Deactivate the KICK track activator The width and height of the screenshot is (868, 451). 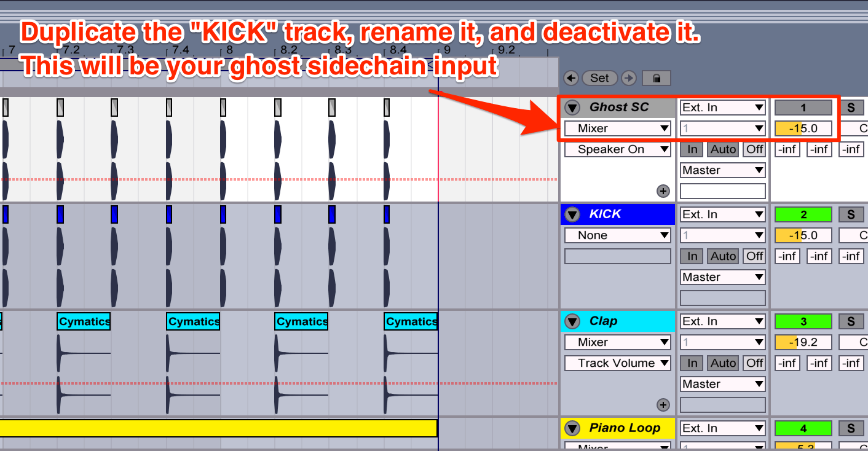(803, 214)
